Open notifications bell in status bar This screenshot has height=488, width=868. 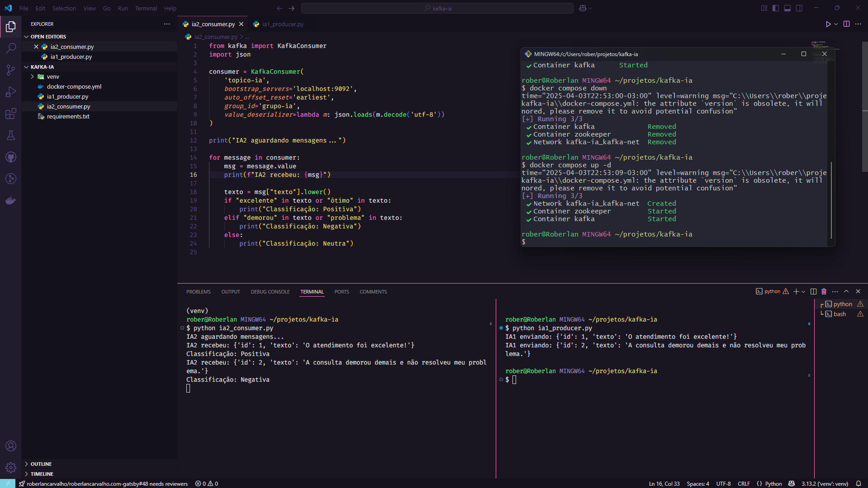[x=858, y=483]
